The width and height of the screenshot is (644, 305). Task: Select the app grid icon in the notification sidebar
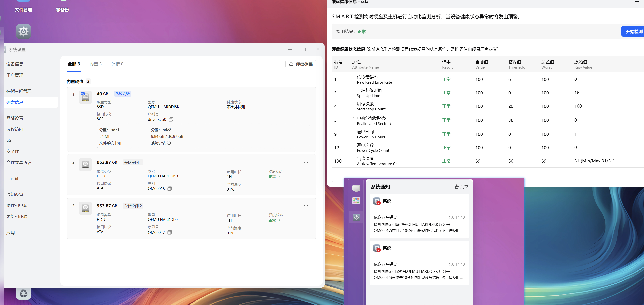356,200
